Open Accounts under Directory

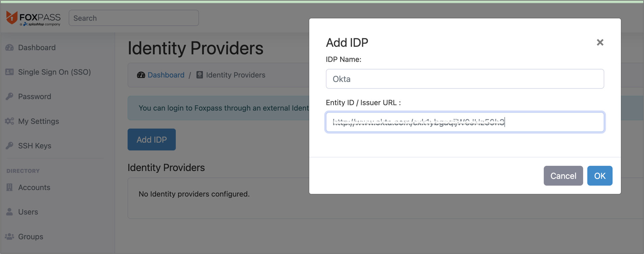pyautogui.click(x=34, y=187)
